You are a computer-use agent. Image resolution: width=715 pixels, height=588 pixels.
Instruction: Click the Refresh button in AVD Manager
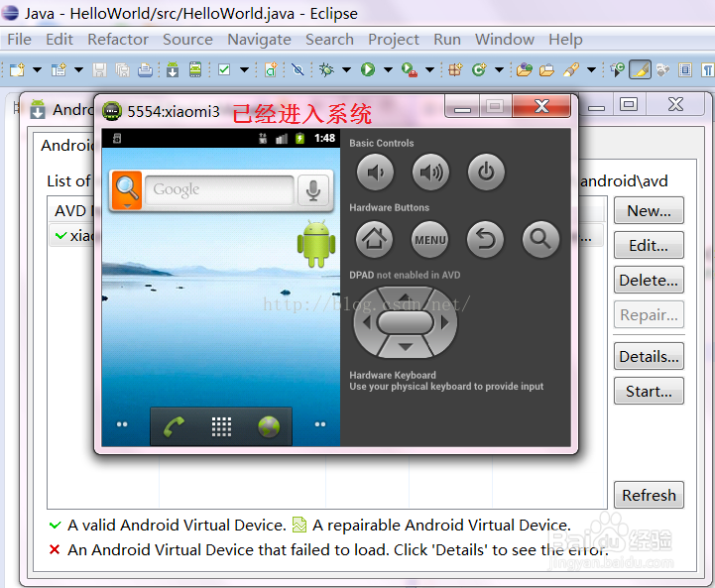[649, 495]
